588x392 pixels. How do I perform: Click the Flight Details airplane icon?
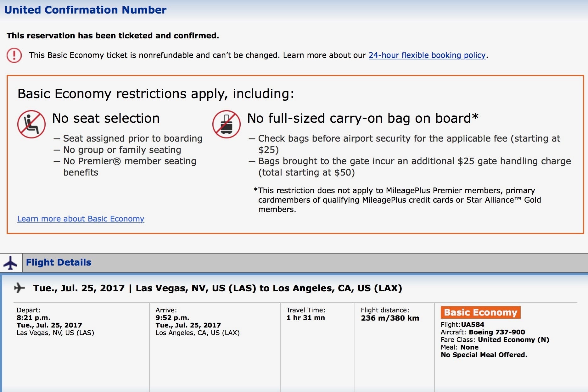point(11,263)
